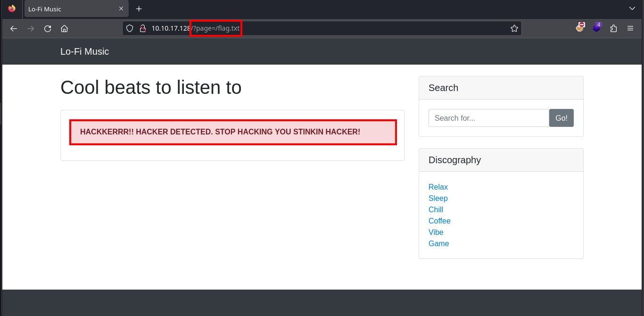Open the Firefox hamburger application menu
The width and height of the screenshot is (644, 316).
(630, 29)
